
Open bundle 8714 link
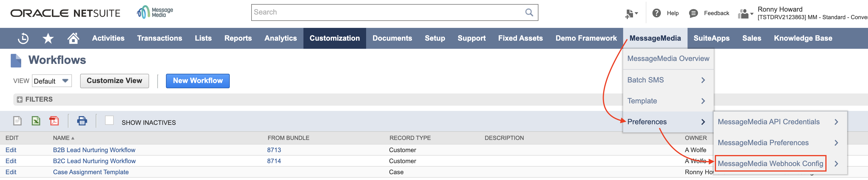274,161
